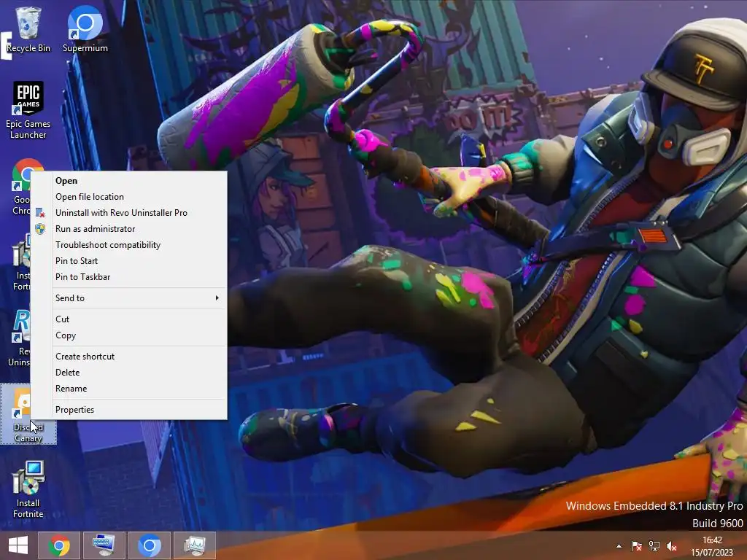The height and width of the screenshot is (560, 747).
Task: Choose Open in the context menu
Action: (128, 181)
